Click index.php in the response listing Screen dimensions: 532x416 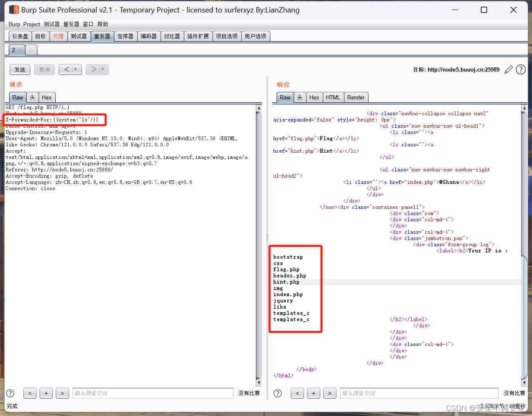pos(288,295)
